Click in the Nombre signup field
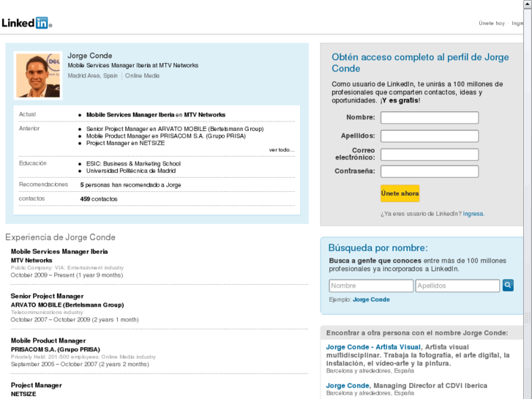Image resolution: width=532 pixels, height=399 pixels. point(430,117)
